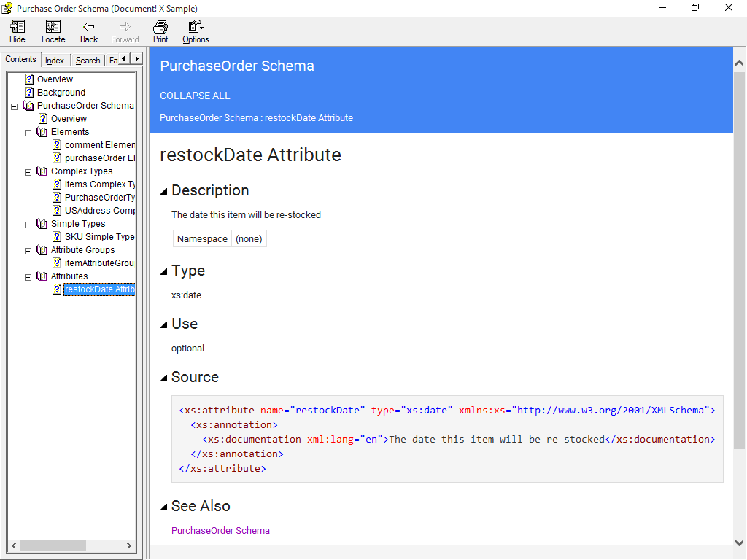
Task: Open the PurchaseOrder Schema See Also link
Action: [x=220, y=531]
